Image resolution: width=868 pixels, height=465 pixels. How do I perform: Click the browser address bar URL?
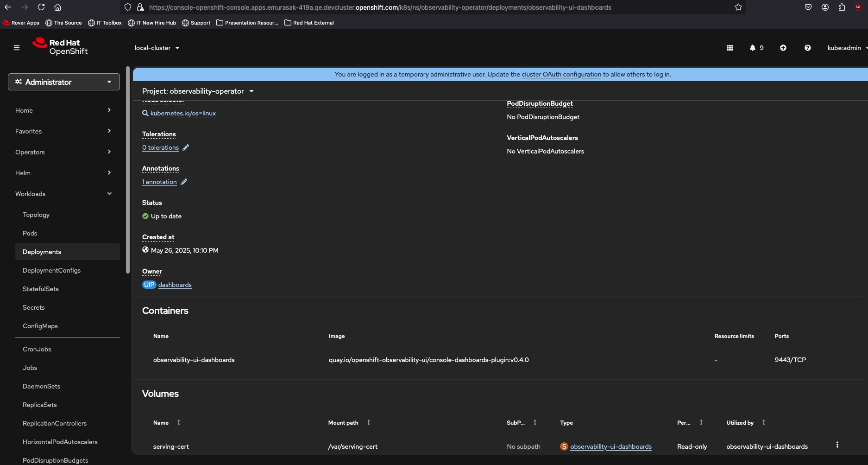[x=380, y=7]
